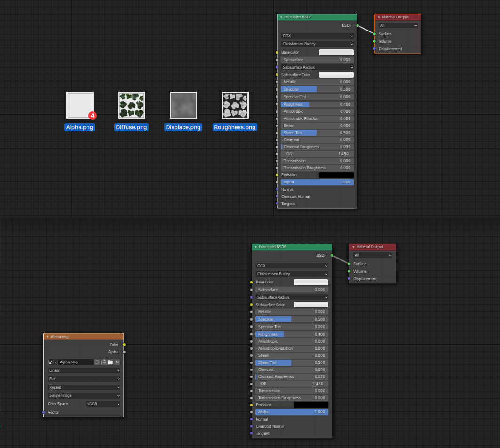Click the Color output socket of Alpha.png node

(x=124, y=345)
